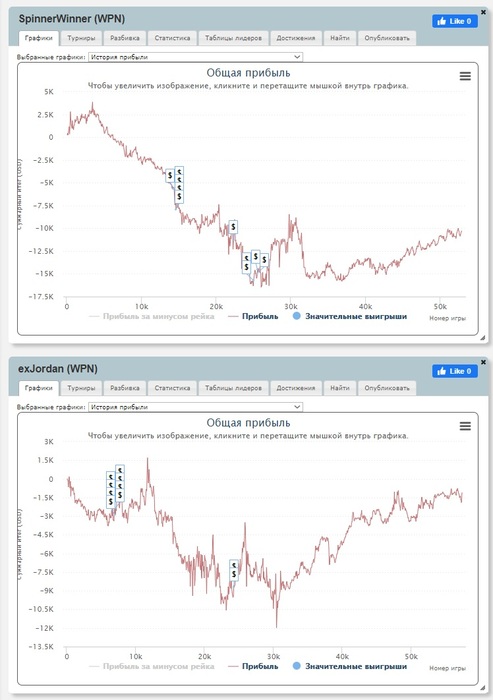This screenshot has width=493, height=700.
Task: Open the SpinnerWinner chart hamburger menu
Action: click(465, 76)
